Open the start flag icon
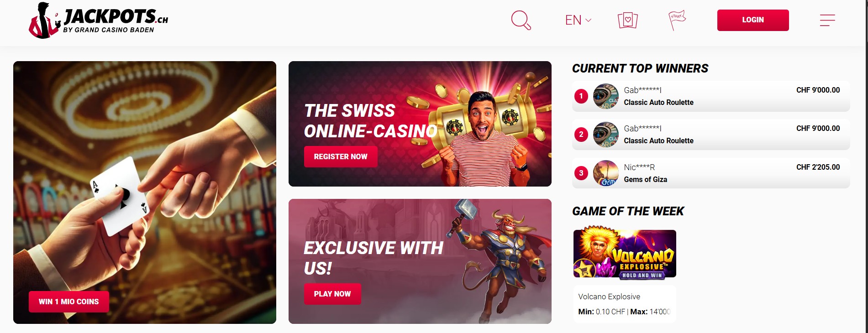The width and height of the screenshot is (868, 333). click(x=677, y=20)
